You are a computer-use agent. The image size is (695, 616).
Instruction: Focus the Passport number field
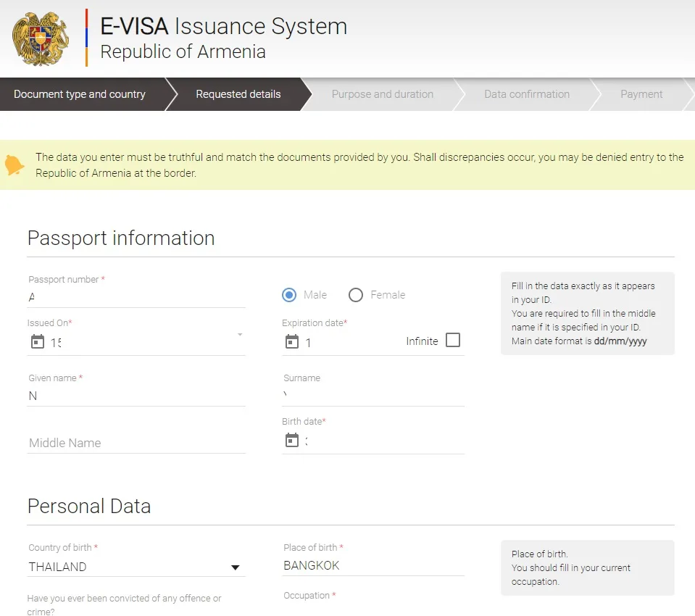click(x=136, y=297)
